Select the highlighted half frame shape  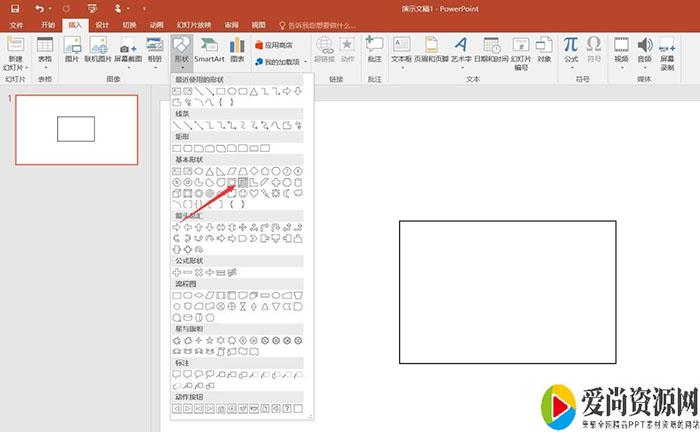pyautogui.click(x=242, y=182)
